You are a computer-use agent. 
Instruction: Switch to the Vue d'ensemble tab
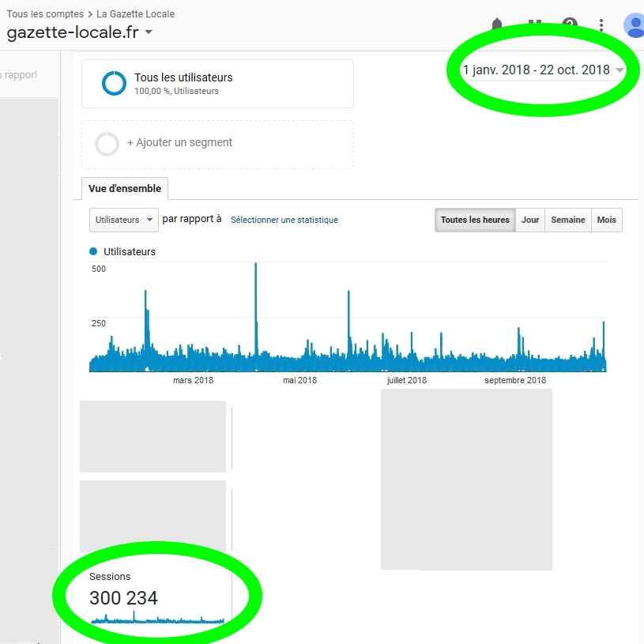tap(125, 189)
